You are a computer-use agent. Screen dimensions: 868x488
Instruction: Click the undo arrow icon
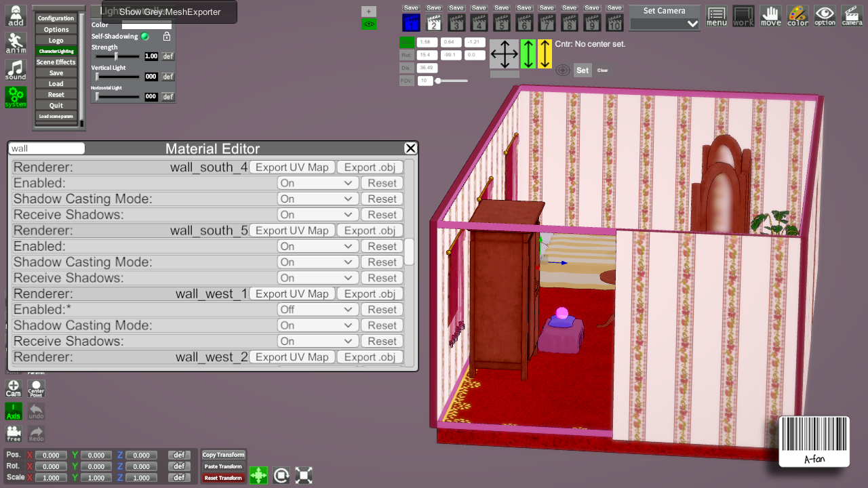[36, 411]
